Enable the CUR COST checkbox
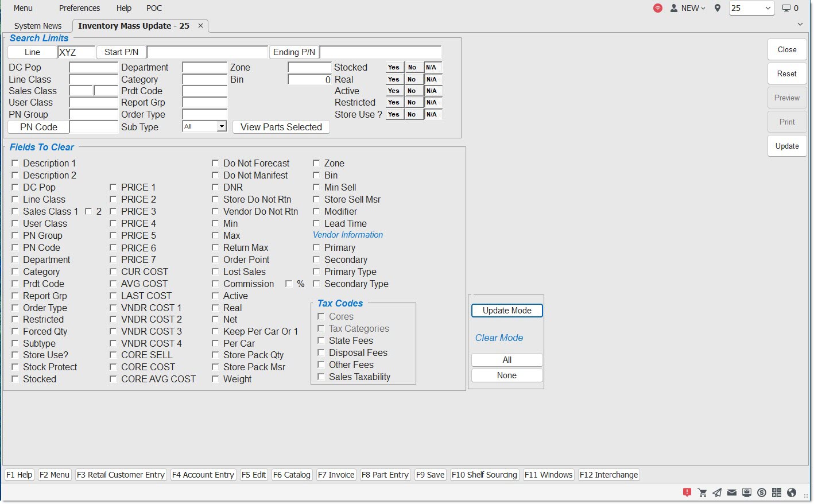Viewport: 814px width, 504px height. (113, 272)
